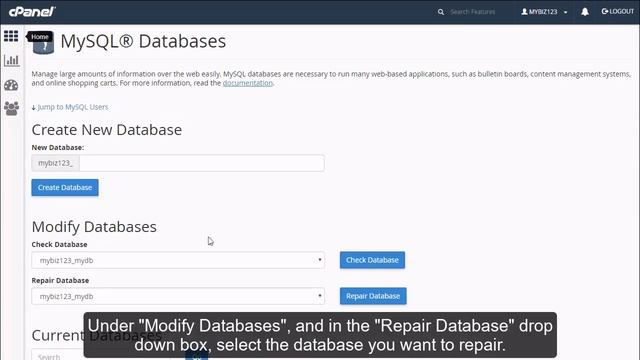Open the documentation link
This screenshot has width=640, height=360.
point(248,83)
